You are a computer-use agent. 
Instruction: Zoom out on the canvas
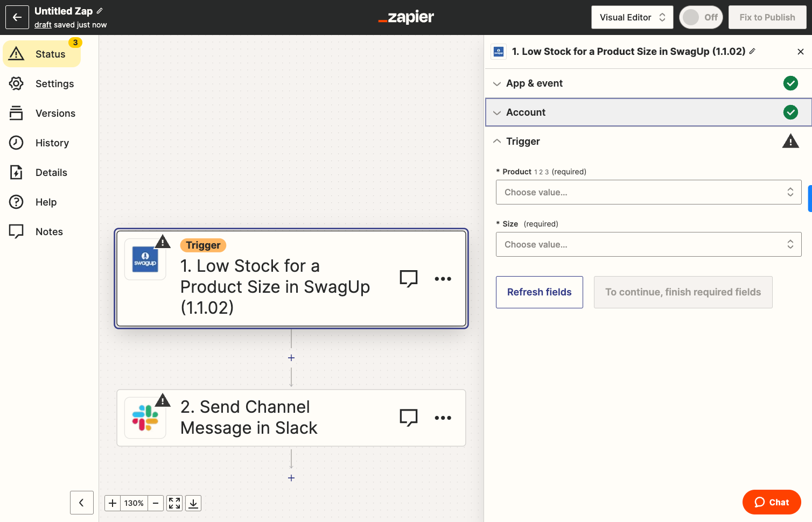click(156, 503)
